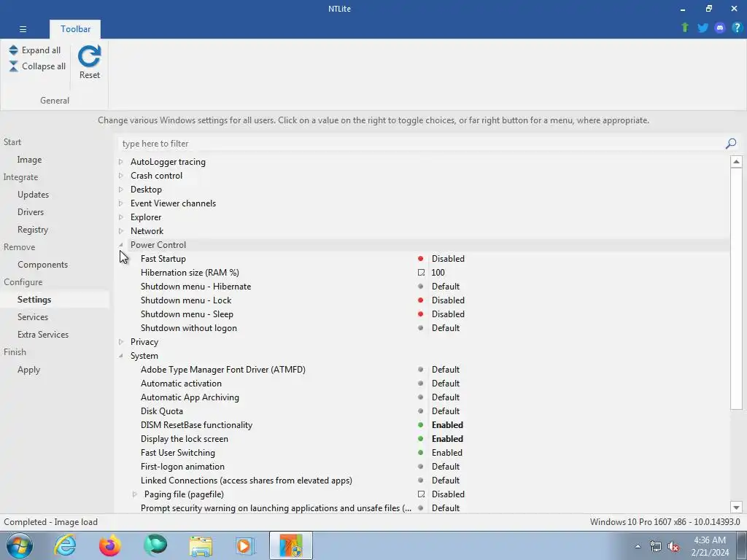Viewport: 747px width, 560px height.
Task: Toggle Display the lock screen Enabled value
Action: point(447,438)
